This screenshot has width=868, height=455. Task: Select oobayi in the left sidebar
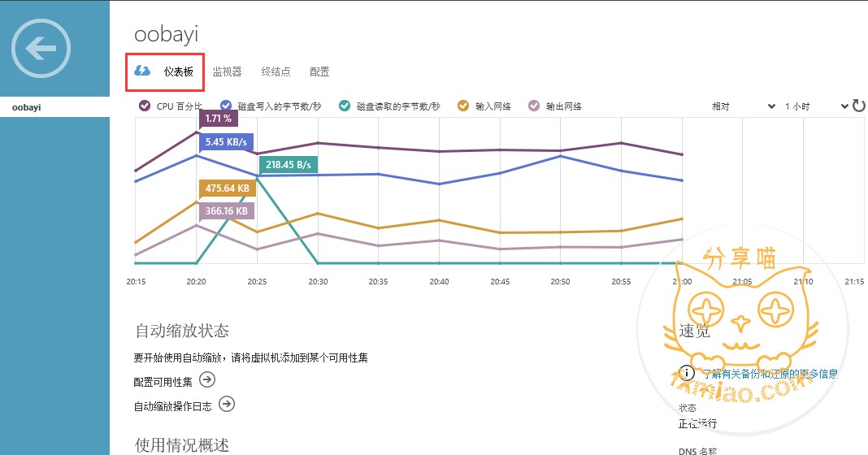click(27, 106)
